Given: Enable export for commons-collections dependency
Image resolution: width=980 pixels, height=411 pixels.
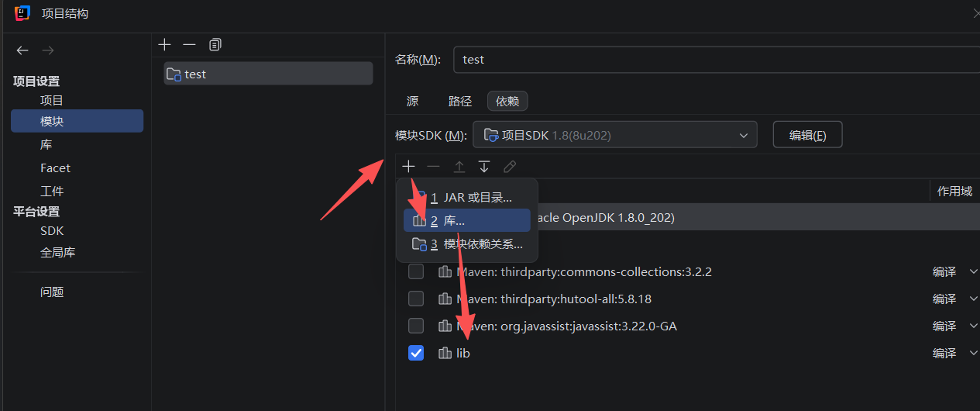Looking at the screenshot, I should click(416, 271).
